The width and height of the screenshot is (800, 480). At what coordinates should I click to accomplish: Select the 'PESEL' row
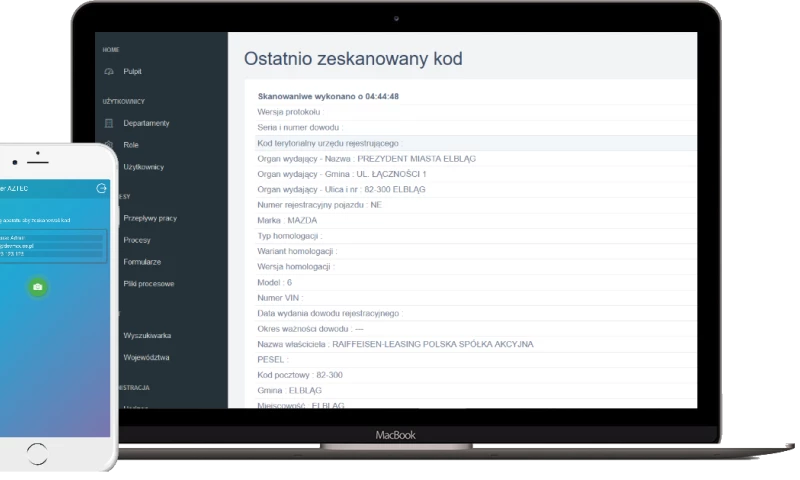coord(476,360)
